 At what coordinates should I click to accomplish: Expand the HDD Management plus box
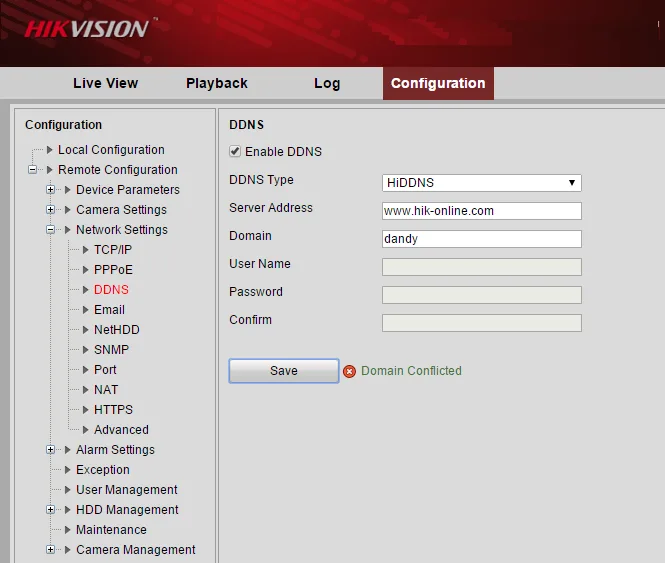[x=50, y=510]
